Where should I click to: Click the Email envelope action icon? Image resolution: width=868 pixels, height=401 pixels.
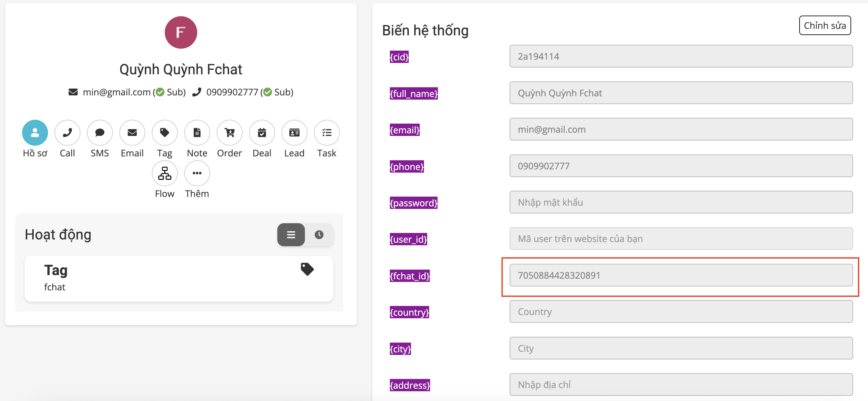click(x=132, y=132)
